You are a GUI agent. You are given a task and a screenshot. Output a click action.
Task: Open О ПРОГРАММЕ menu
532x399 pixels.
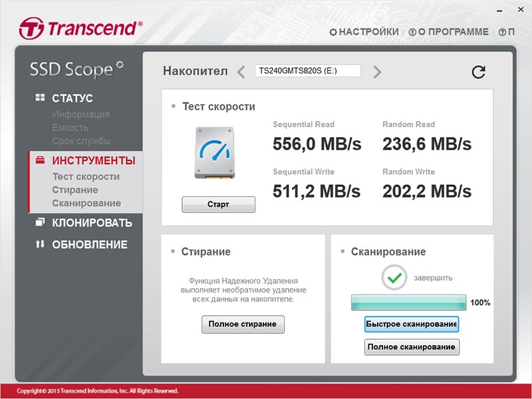click(x=454, y=32)
